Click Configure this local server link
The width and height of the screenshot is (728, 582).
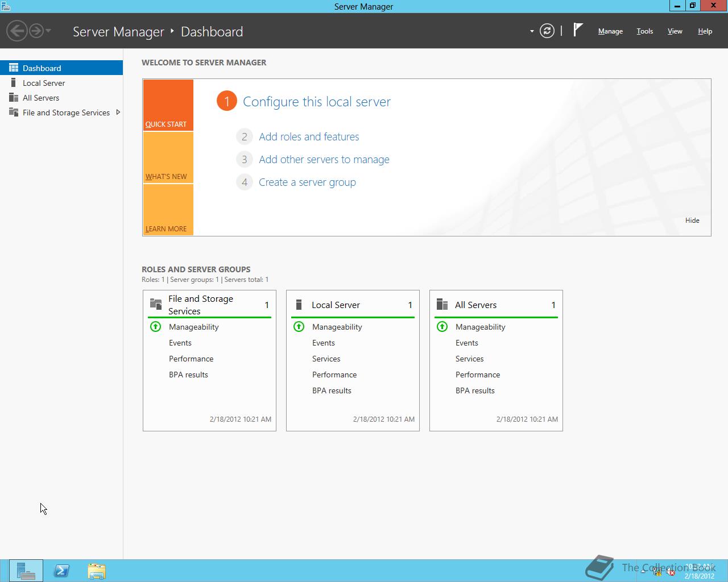[x=317, y=102]
